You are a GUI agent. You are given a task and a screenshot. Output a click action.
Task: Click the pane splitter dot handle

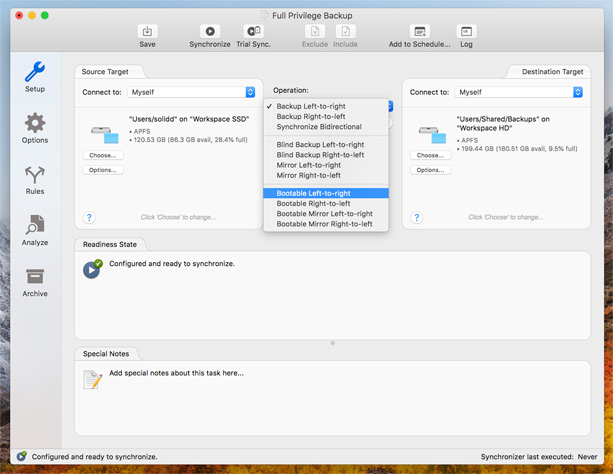pyautogui.click(x=333, y=343)
